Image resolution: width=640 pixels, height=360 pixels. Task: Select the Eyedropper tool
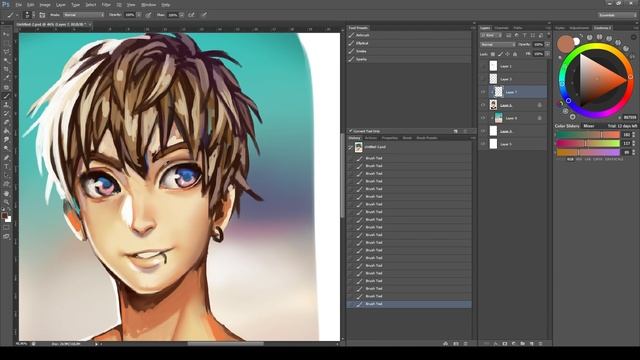[6, 78]
